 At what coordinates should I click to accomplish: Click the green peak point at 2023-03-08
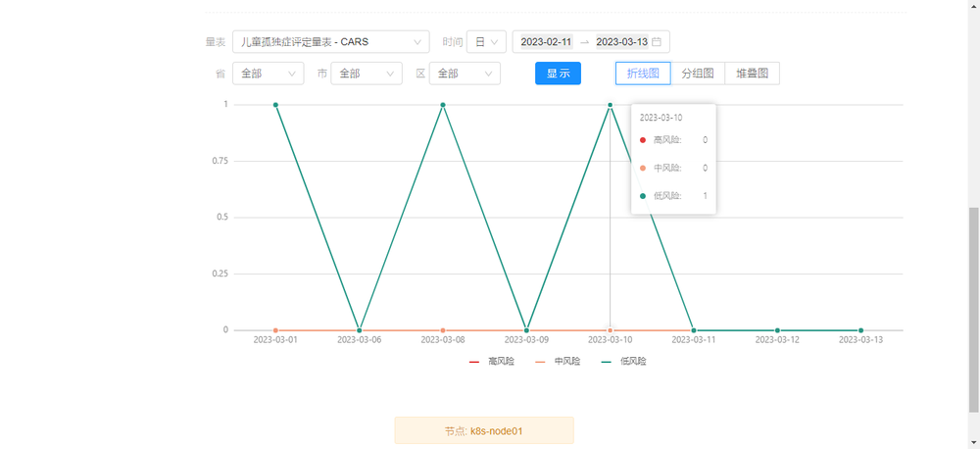443,105
